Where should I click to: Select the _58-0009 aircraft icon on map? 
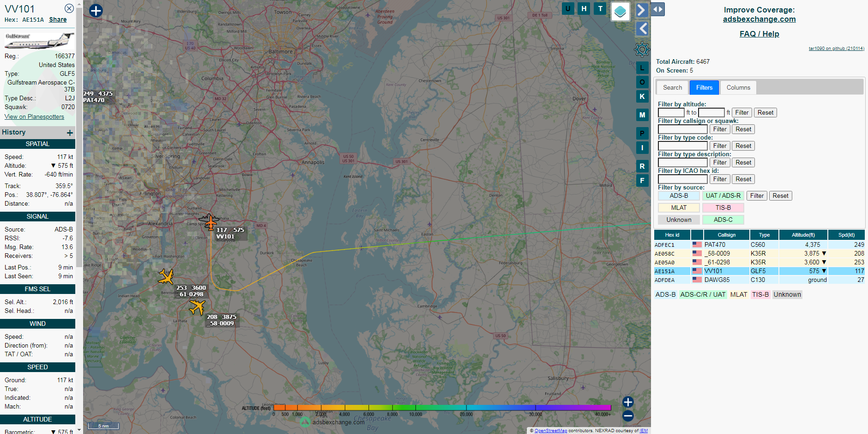(197, 307)
